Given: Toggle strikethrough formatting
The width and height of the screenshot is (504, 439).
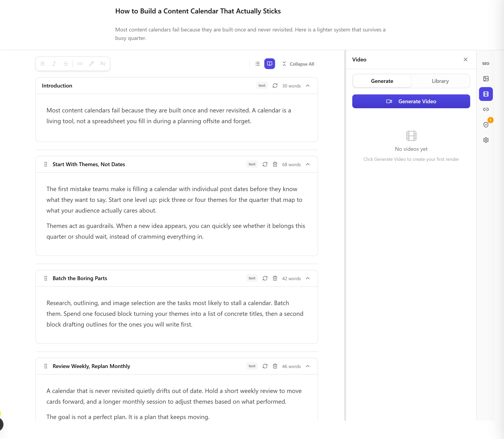Looking at the screenshot, I should (65, 64).
